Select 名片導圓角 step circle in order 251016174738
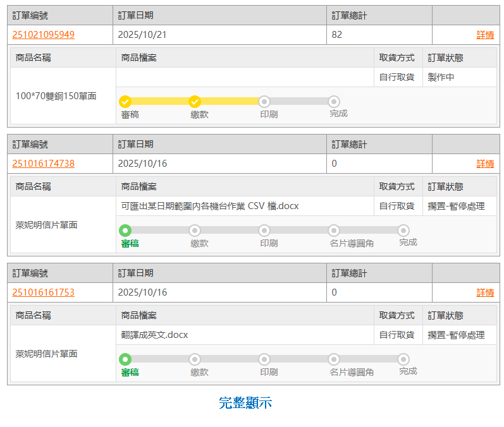This screenshot has height=427, width=504. (334, 231)
